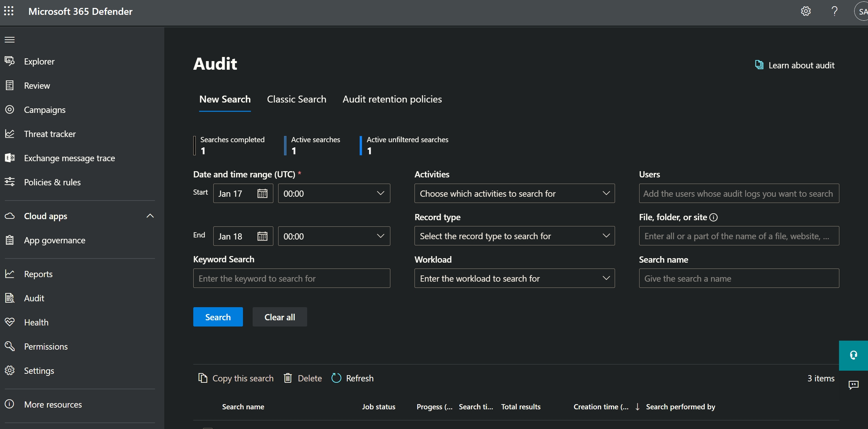
Task: Switch to the Classic Search tab
Action: pos(296,99)
